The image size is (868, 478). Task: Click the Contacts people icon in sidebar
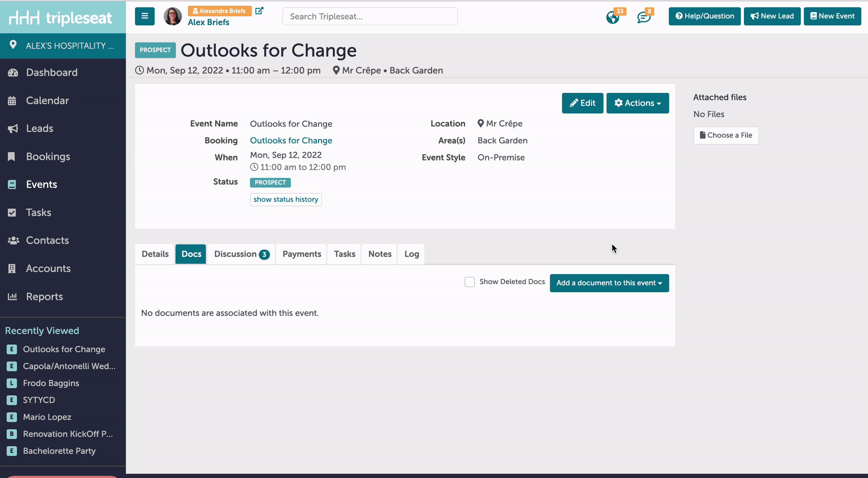coord(13,240)
